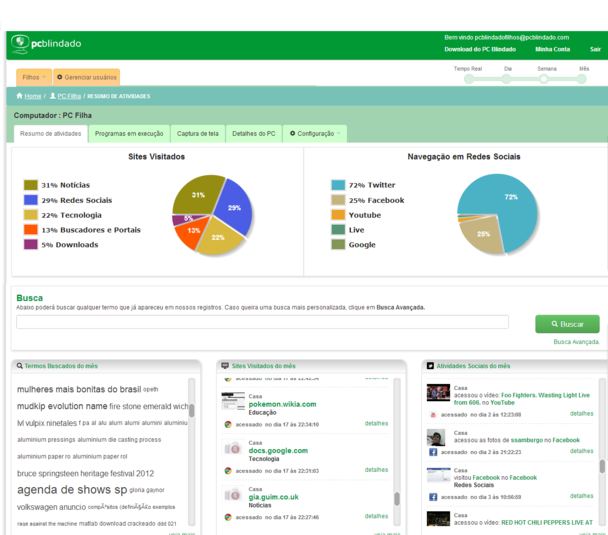The height and width of the screenshot is (535, 608).
Task: Click search term 'agenda de shows sp'
Action: point(72,490)
